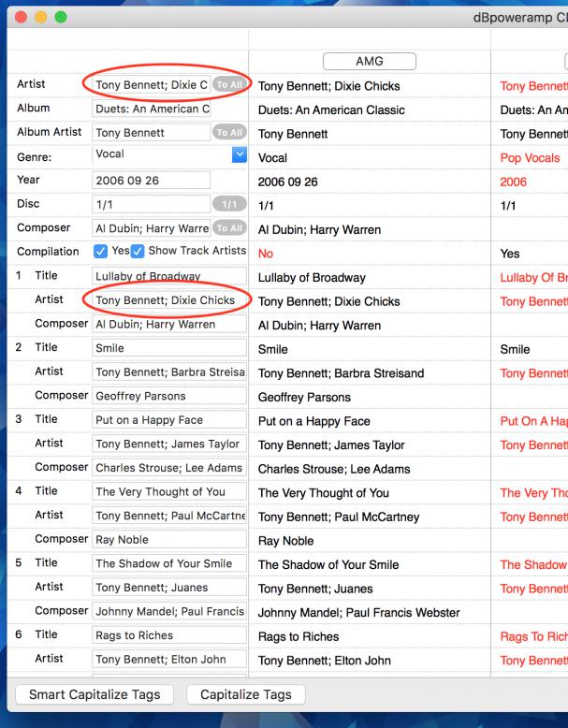Click track 3 Composer field Charles Strouse

pyautogui.click(x=168, y=468)
